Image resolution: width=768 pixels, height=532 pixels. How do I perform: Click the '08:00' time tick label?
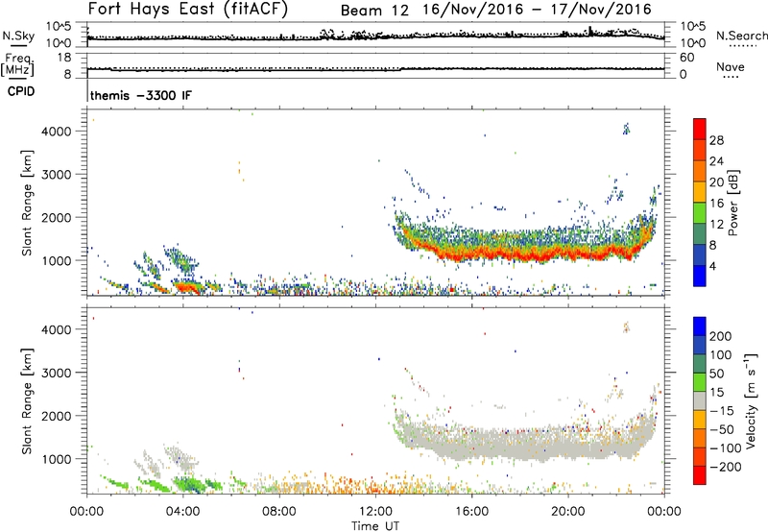tap(279, 512)
